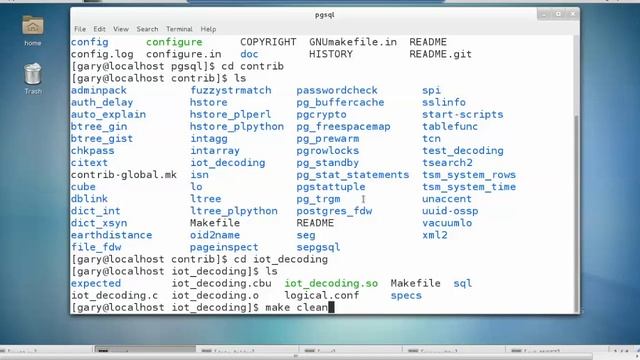
Task: Click 'sslinfo' directory name
Action: pyautogui.click(x=444, y=102)
